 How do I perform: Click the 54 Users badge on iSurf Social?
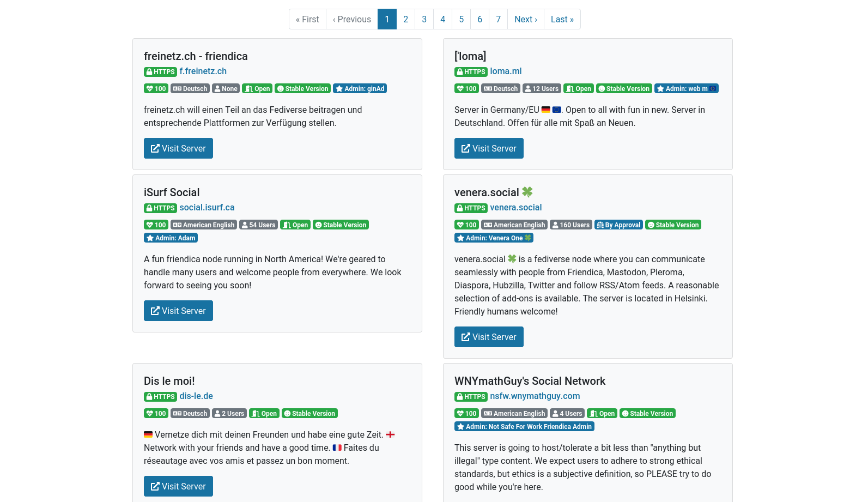[258, 225]
